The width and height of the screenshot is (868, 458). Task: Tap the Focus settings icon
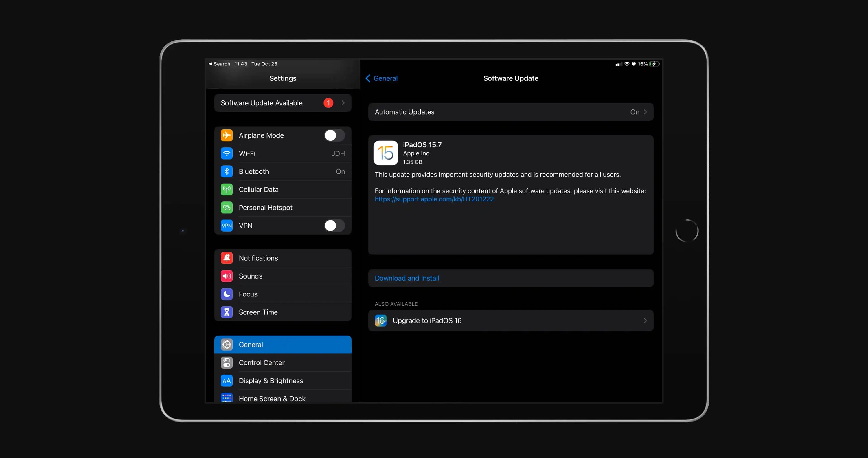[x=227, y=294]
